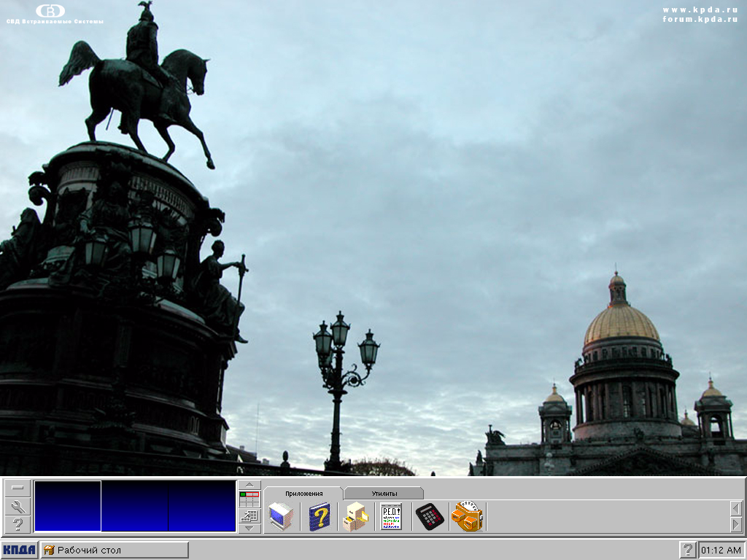Launch the PED text editor
Image resolution: width=747 pixels, height=560 pixels.
392,517
